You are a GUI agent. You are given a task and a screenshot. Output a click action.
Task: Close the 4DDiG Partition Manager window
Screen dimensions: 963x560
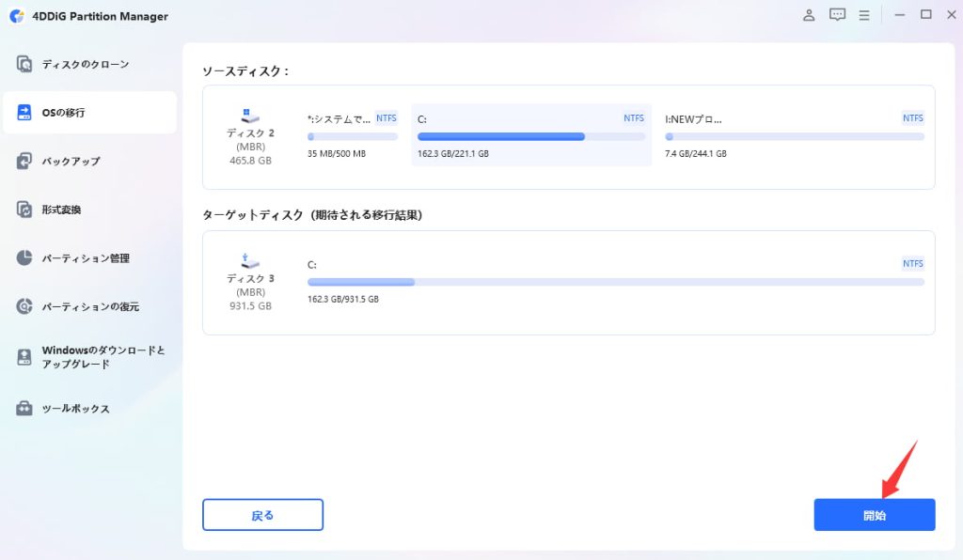pos(952,15)
